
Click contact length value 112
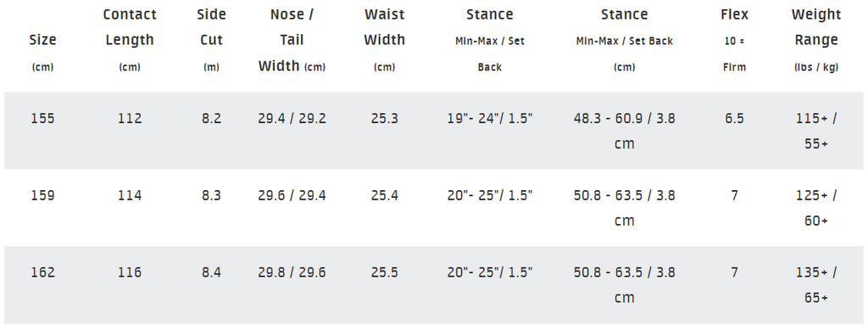click(x=130, y=119)
